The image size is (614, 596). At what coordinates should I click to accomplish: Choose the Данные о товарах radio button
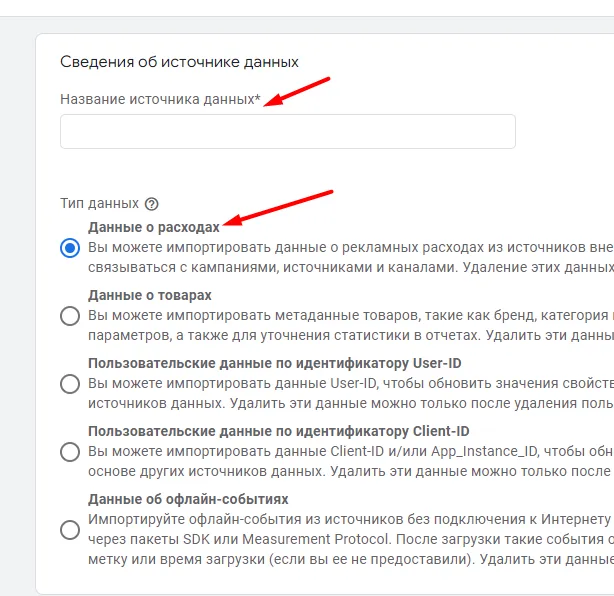click(x=70, y=316)
